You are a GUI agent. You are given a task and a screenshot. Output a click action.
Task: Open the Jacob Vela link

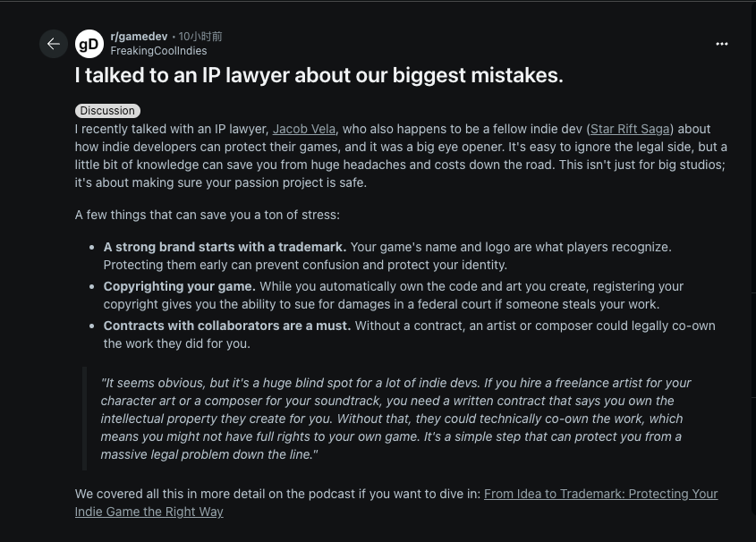point(304,129)
